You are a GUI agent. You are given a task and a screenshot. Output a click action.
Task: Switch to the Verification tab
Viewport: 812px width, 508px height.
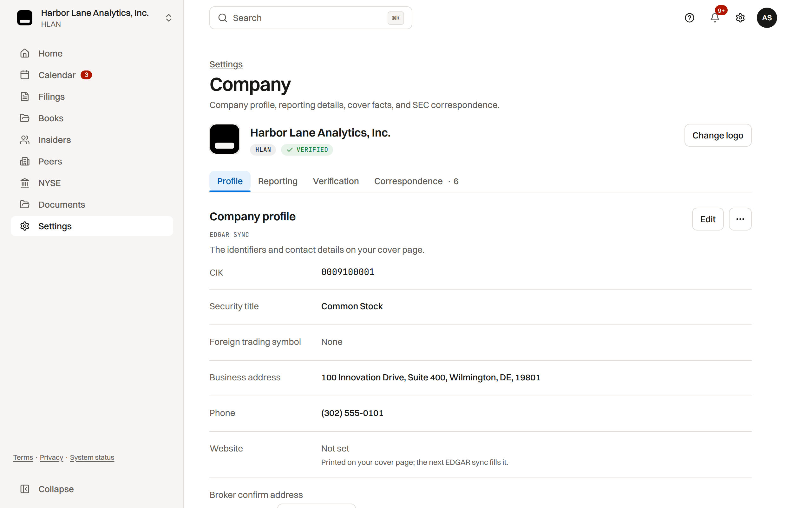(x=336, y=181)
